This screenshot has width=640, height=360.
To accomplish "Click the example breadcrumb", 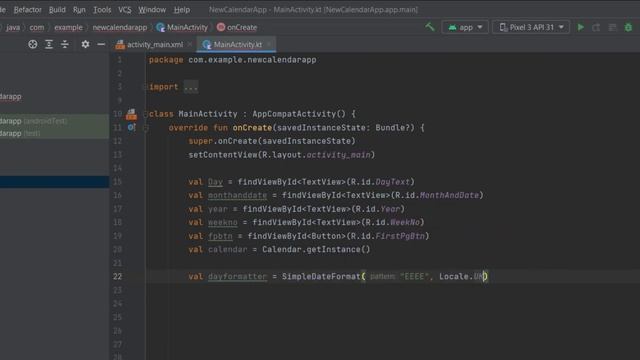I will [x=68, y=27].
